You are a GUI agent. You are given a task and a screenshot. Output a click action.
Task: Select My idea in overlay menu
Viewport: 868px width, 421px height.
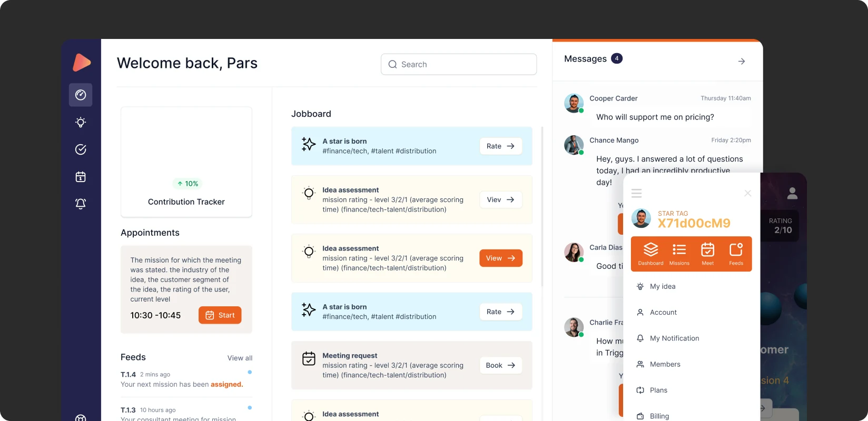point(656,286)
